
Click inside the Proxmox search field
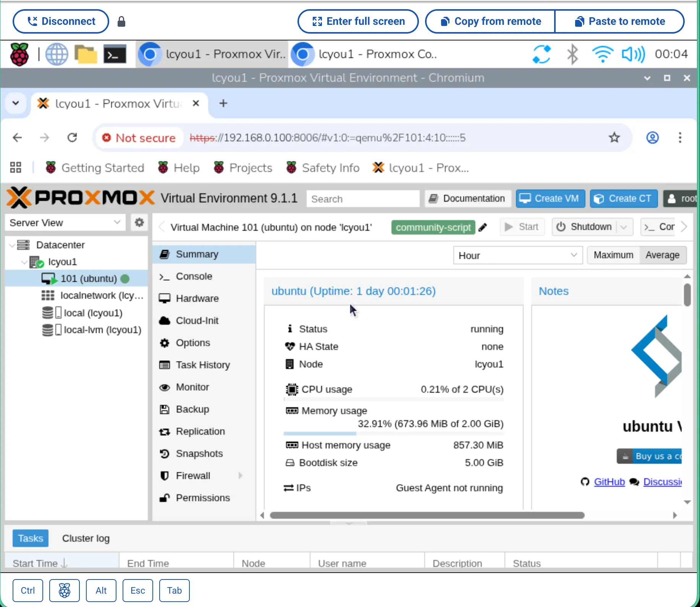point(363,198)
